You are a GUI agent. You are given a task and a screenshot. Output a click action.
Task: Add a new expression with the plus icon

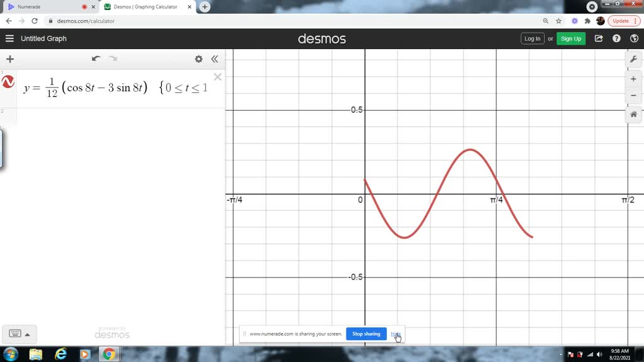pos(9,58)
